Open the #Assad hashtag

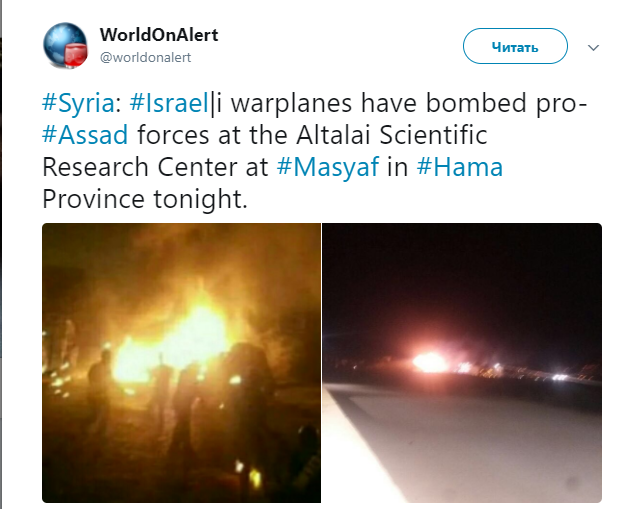pos(85,135)
